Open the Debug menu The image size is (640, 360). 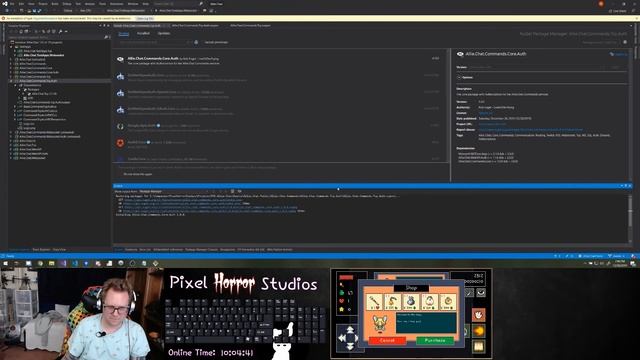click(67, 4)
